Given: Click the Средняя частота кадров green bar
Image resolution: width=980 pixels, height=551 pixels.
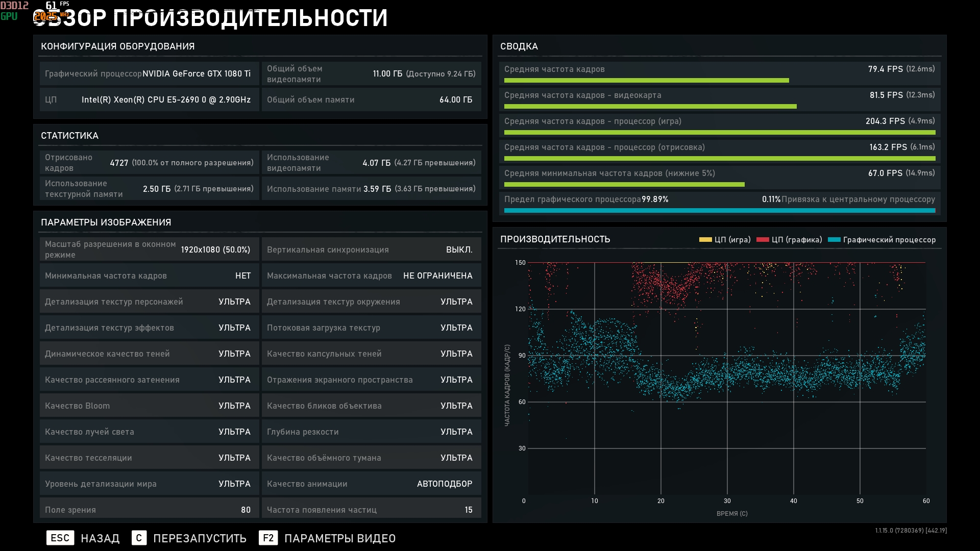Looking at the screenshot, I should coord(646,81).
